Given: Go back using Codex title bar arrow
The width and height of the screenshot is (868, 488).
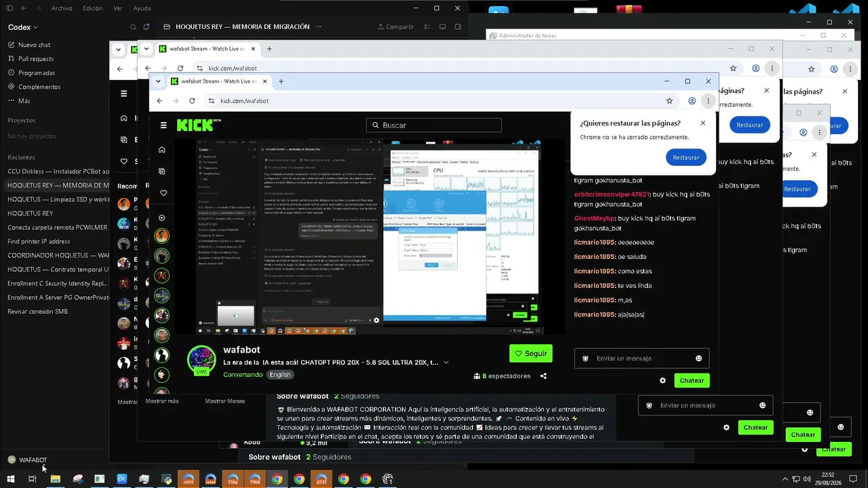Looking at the screenshot, I should coord(24,8).
